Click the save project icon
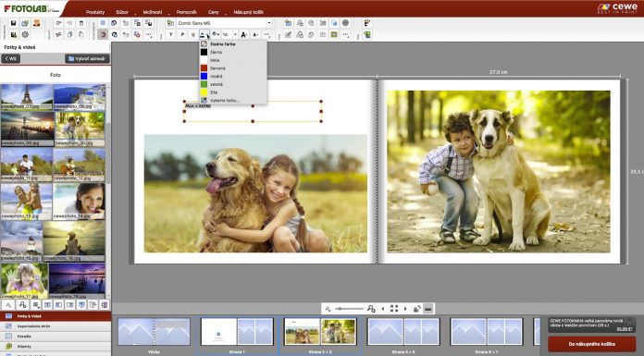The height and width of the screenshot is (356, 644). pos(13,23)
